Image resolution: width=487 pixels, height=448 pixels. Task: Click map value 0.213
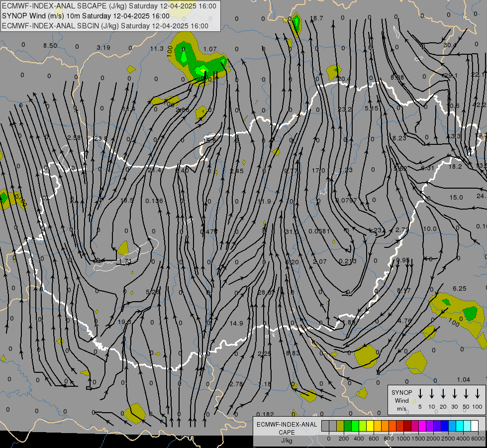click(348, 261)
